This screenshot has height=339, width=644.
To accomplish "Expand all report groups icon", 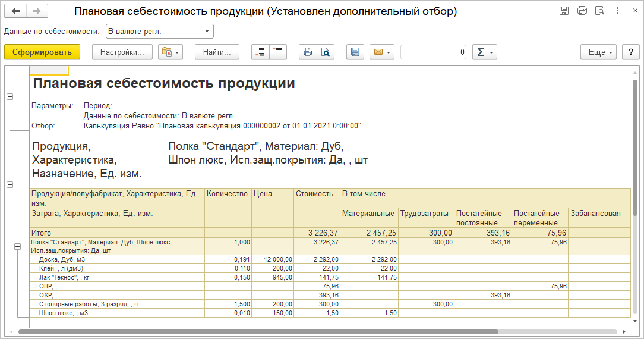I will [x=260, y=52].
